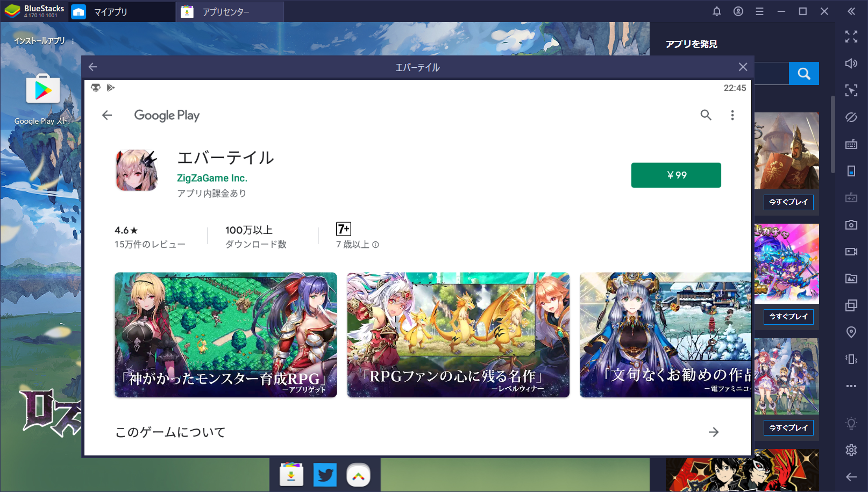Image resolution: width=868 pixels, height=492 pixels.
Task: Click second 今すぐプレイ button under gacha game
Action: point(788,317)
